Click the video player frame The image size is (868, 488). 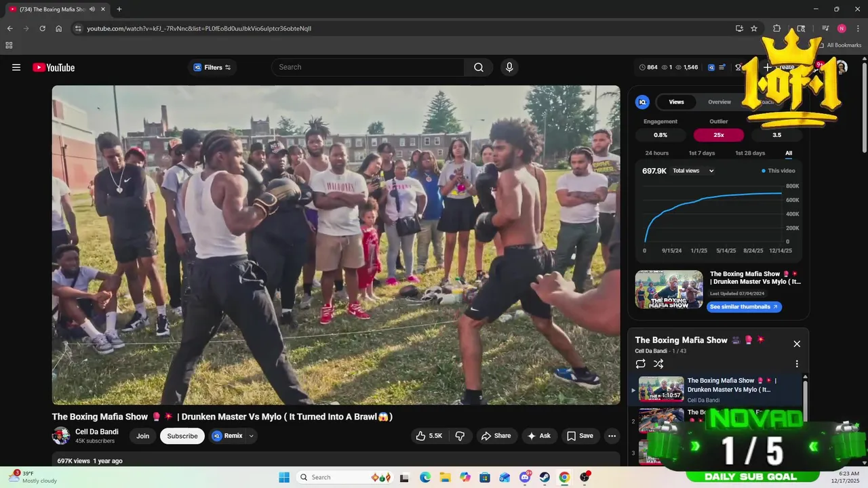tap(336, 245)
